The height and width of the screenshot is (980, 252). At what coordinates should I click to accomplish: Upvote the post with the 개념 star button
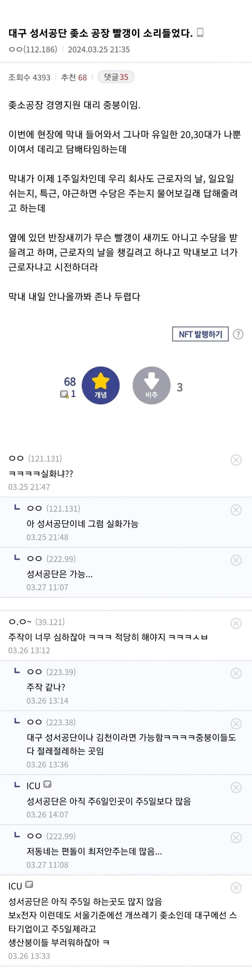tap(101, 385)
